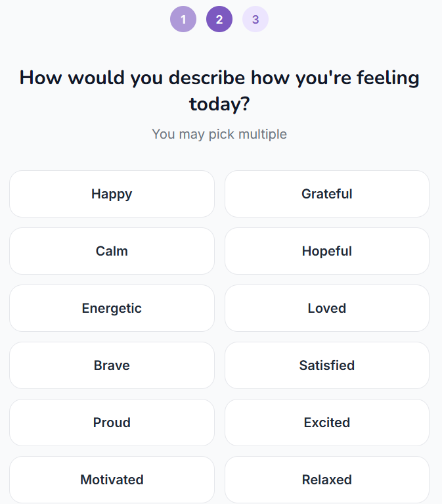Toggle the Grateful option

pyautogui.click(x=327, y=194)
